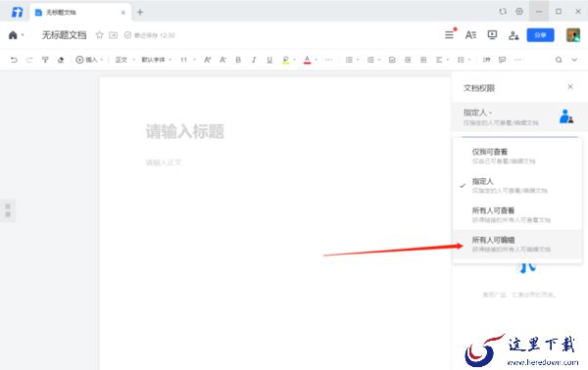Click the line spacing icon

click(461, 60)
